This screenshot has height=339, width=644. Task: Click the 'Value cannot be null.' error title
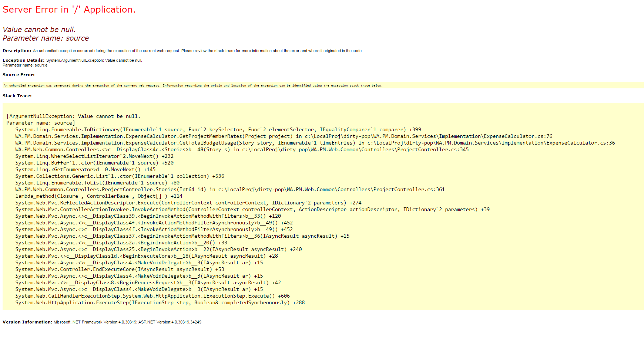(x=39, y=30)
